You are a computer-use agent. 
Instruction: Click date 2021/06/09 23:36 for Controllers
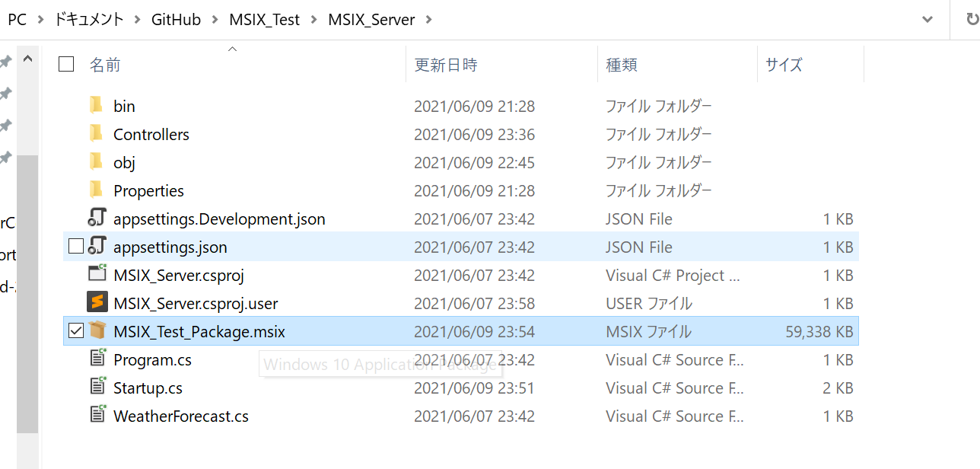point(474,134)
